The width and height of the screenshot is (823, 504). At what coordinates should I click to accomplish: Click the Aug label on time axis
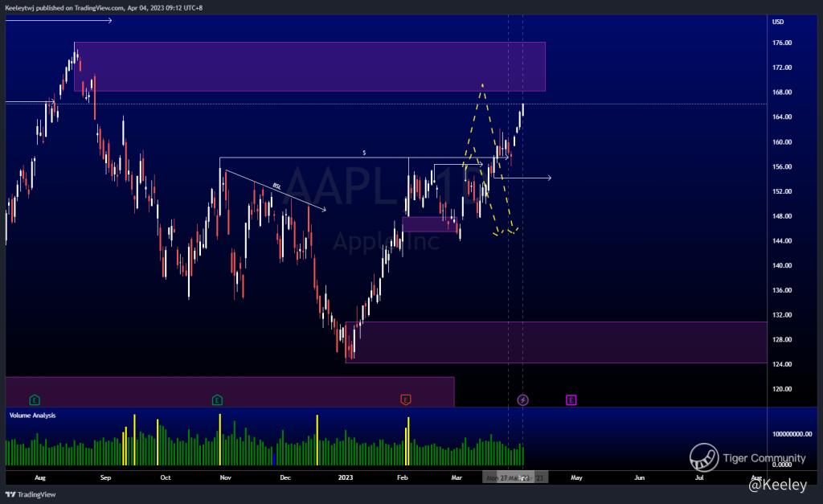pos(40,477)
